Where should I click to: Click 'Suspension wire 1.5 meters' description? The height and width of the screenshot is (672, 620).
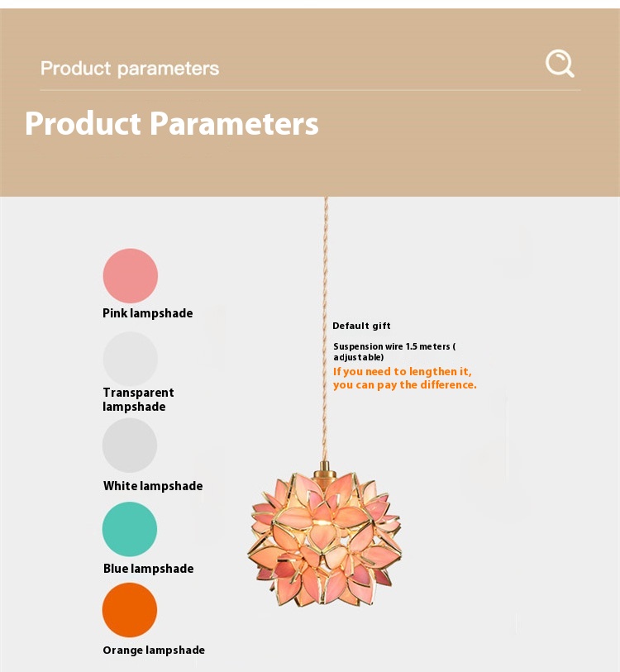(394, 352)
